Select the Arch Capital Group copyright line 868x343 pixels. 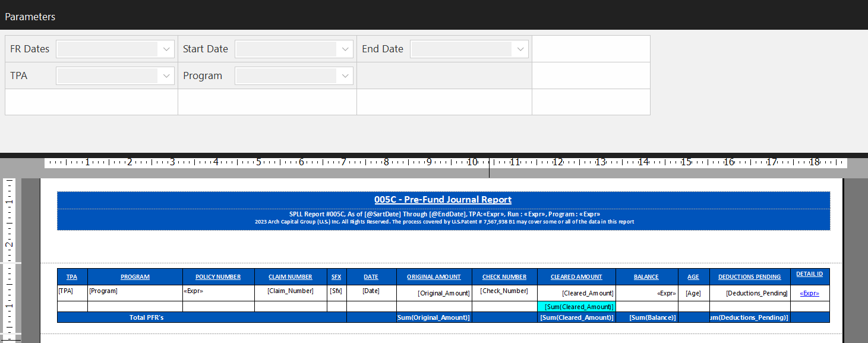tap(443, 222)
